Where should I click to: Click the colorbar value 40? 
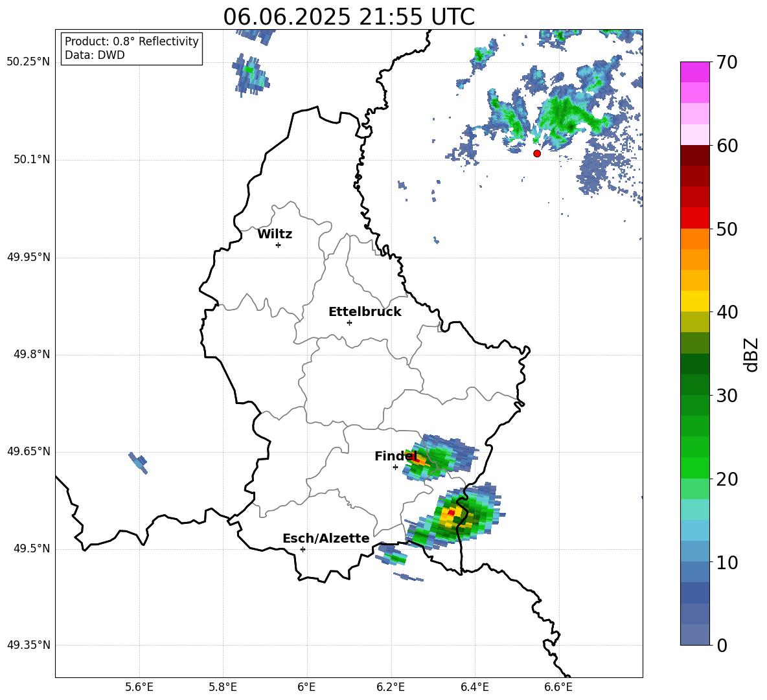coord(727,312)
